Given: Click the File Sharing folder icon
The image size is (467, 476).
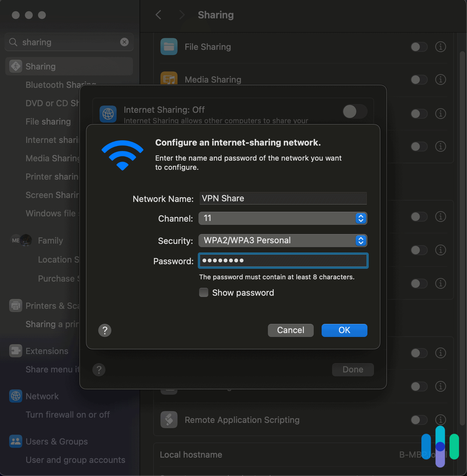Looking at the screenshot, I should click(169, 47).
